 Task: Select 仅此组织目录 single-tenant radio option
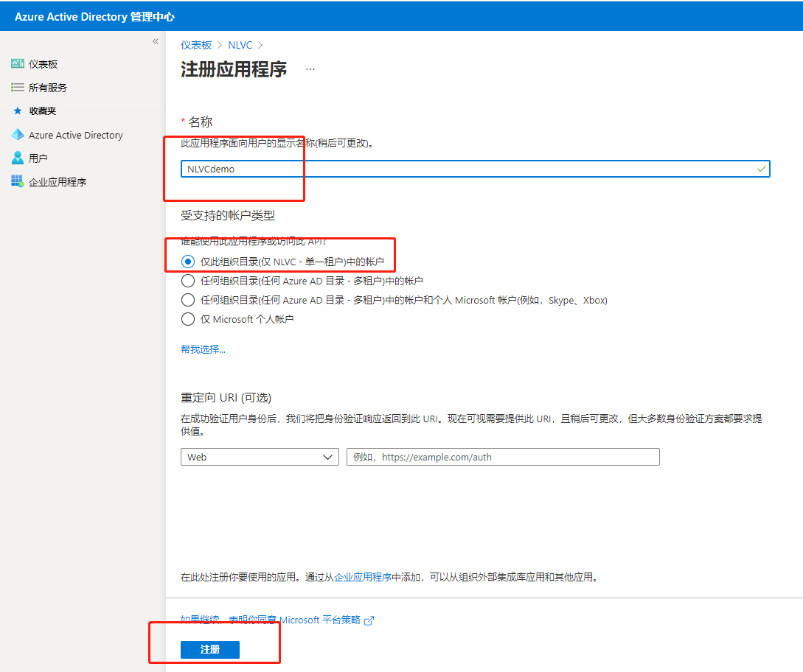pos(188,262)
